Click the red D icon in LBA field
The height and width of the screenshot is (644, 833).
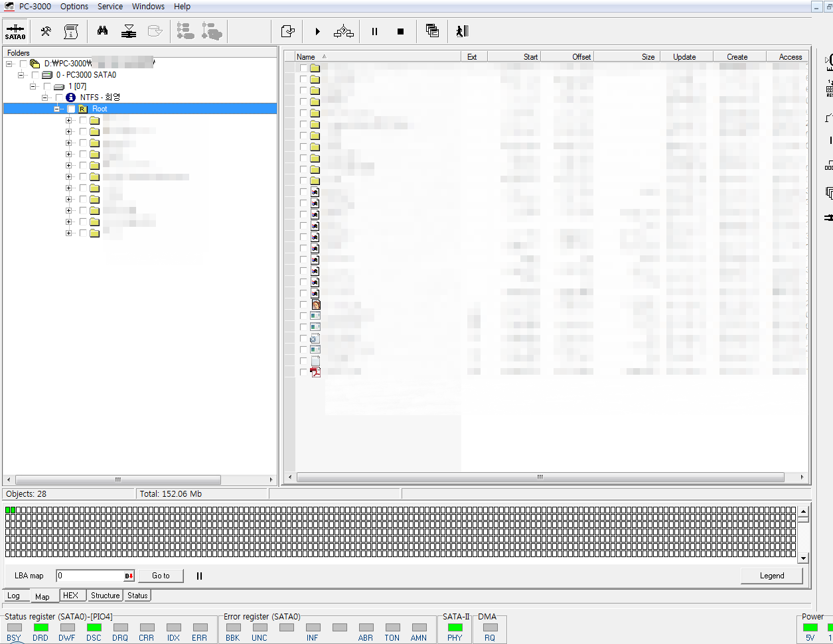(129, 576)
